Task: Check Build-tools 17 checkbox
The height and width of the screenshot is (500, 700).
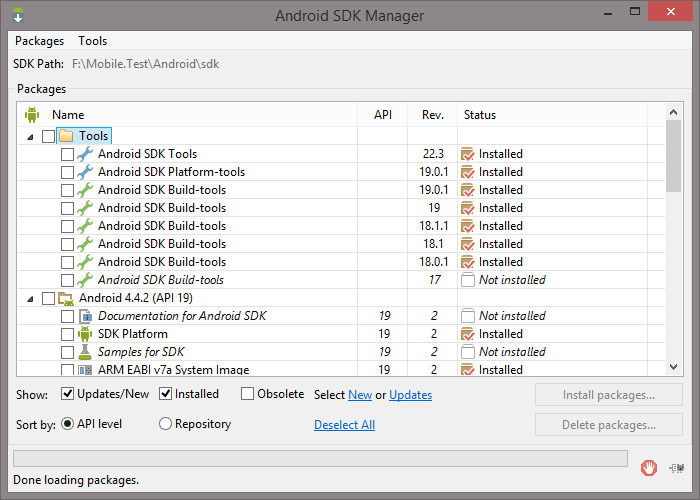Action: click(x=67, y=280)
